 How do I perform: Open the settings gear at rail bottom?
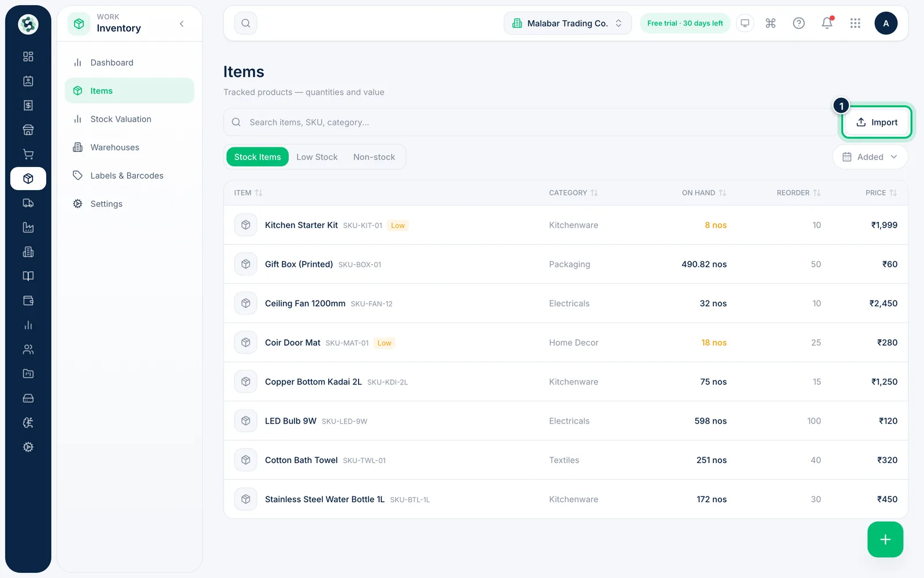(28, 447)
